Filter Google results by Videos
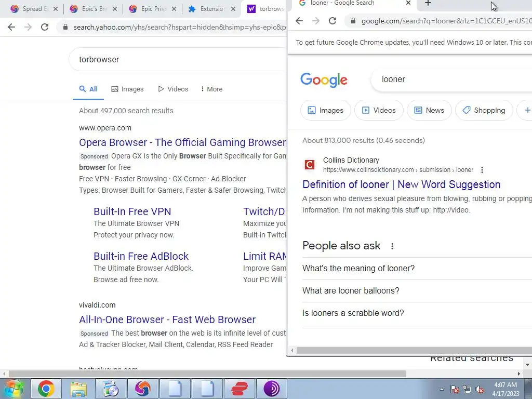The height and width of the screenshot is (399, 532). coord(379,110)
